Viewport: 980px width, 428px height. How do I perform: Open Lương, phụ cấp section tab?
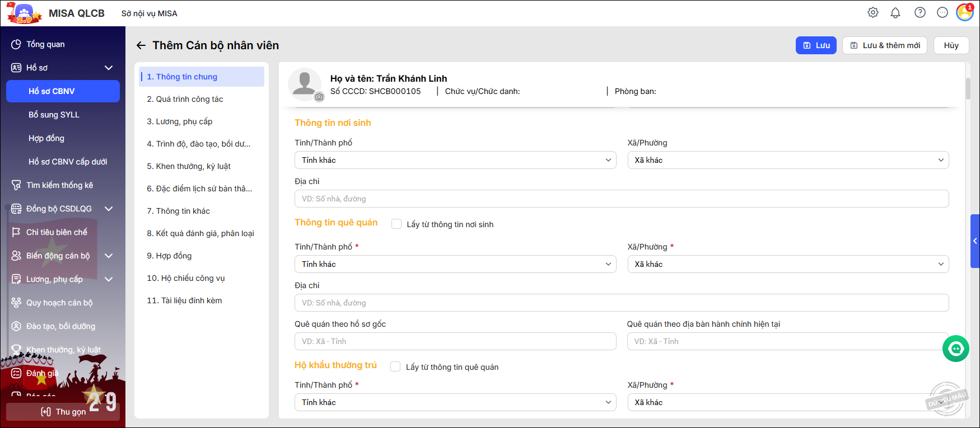coord(179,121)
